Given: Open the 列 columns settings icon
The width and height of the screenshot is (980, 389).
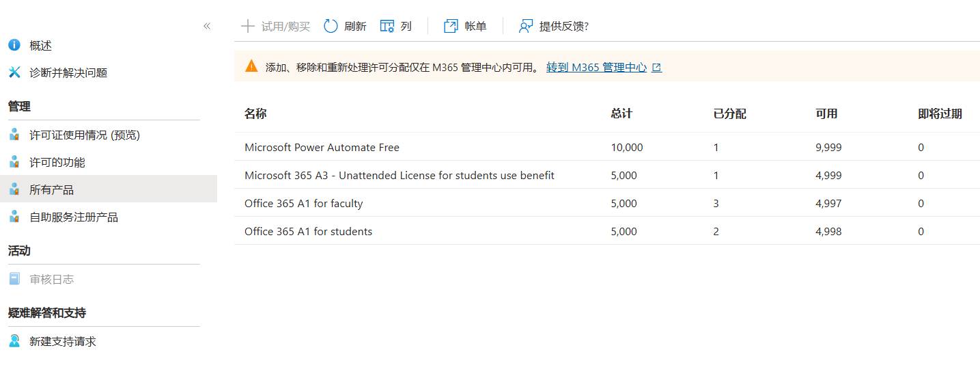Looking at the screenshot, I should pos(387,26).
